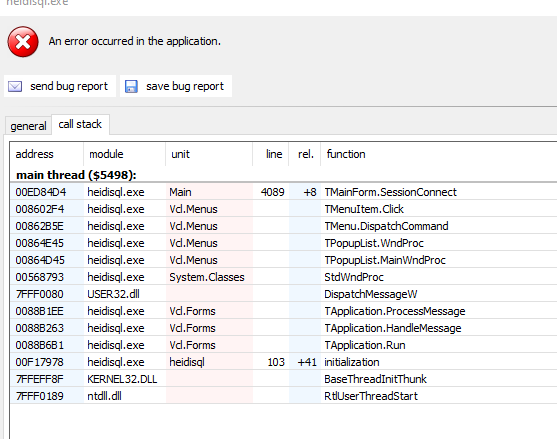Select the call stack tab
The width and height of the screenshot is (557, 439).
coord(80,124)
